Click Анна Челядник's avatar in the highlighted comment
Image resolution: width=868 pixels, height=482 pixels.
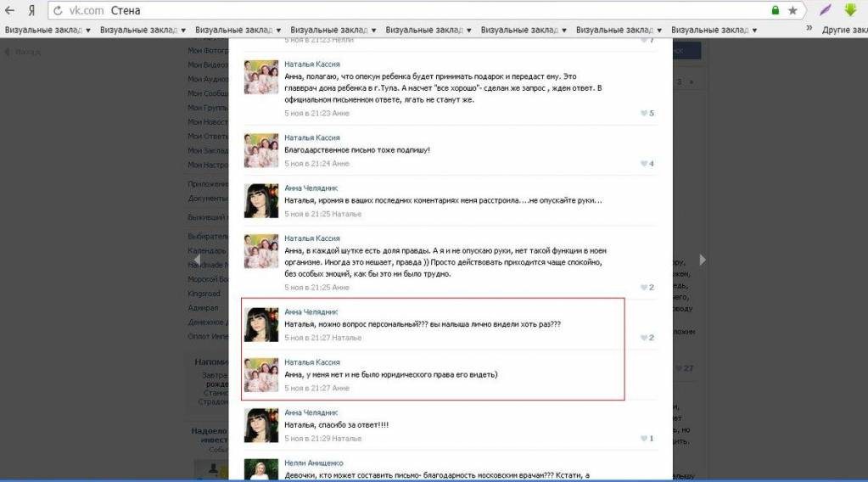point(261,323)
